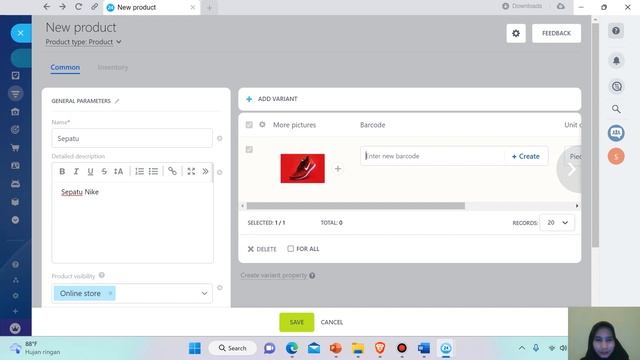This screenshot has height=360, width=640.
Task: Switch to the Common tab
Action: tap(65, 67)
